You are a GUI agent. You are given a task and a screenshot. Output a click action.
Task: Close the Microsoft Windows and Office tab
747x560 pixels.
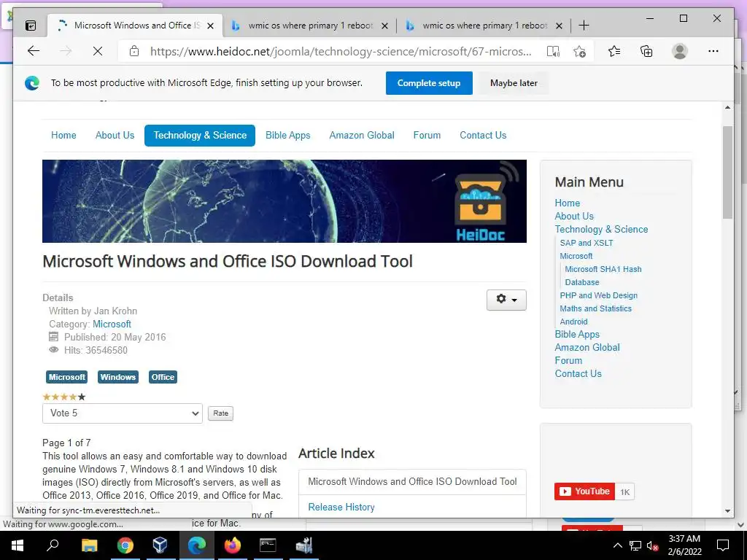pos(210,26)
